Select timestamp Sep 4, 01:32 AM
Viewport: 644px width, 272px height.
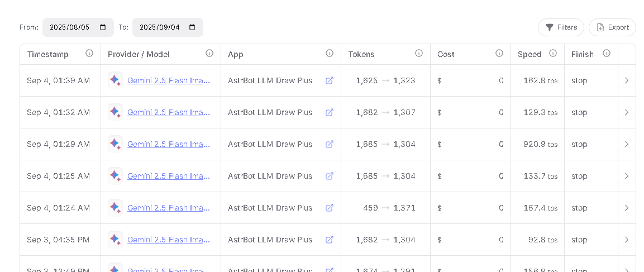(x=58, y=112)
